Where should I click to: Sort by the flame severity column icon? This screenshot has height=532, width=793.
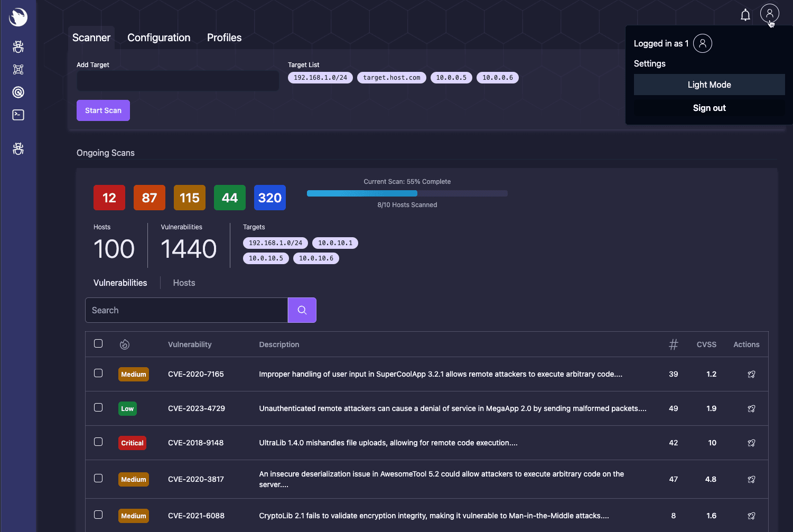coord(125,344)
